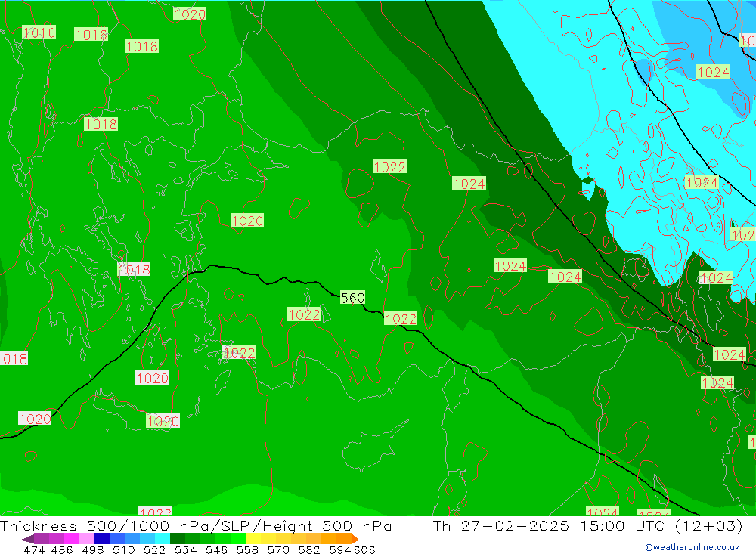756x554 pixels.
Task: Click the 560 height contour label
Action: coord(352,298)
